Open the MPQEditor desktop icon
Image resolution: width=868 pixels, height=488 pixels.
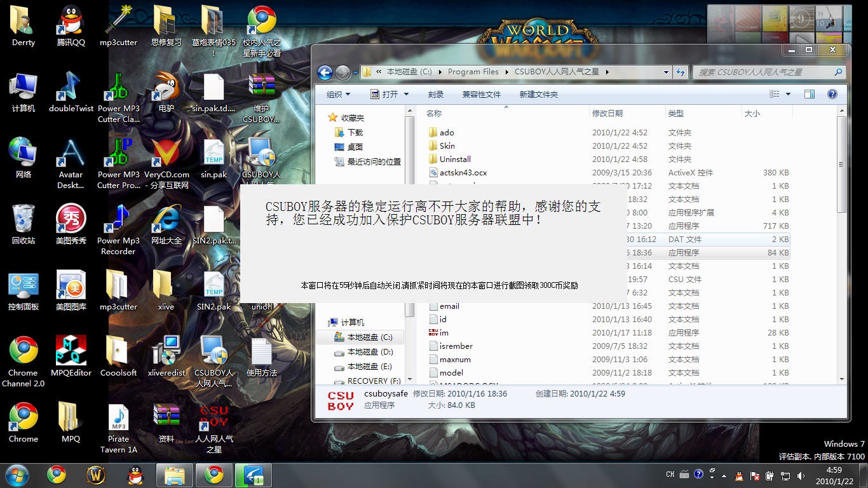click(x=71, y=357)
